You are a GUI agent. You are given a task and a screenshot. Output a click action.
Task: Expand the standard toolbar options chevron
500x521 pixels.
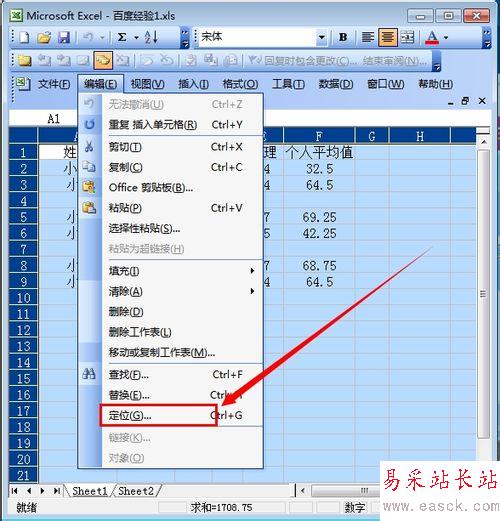point(185,37)
